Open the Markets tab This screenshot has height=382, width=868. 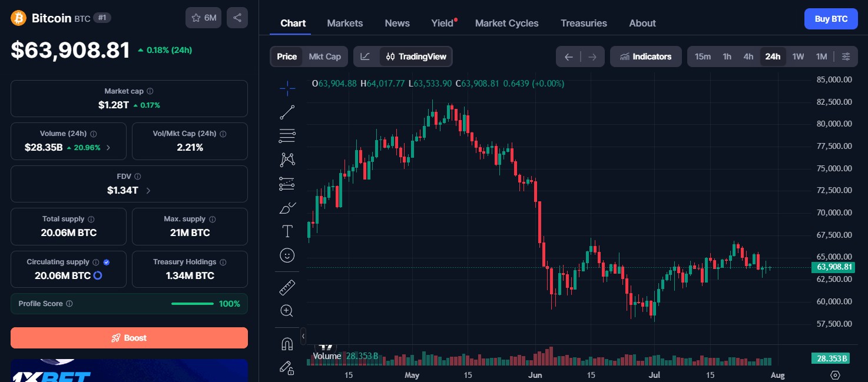(x=345, y=23)
